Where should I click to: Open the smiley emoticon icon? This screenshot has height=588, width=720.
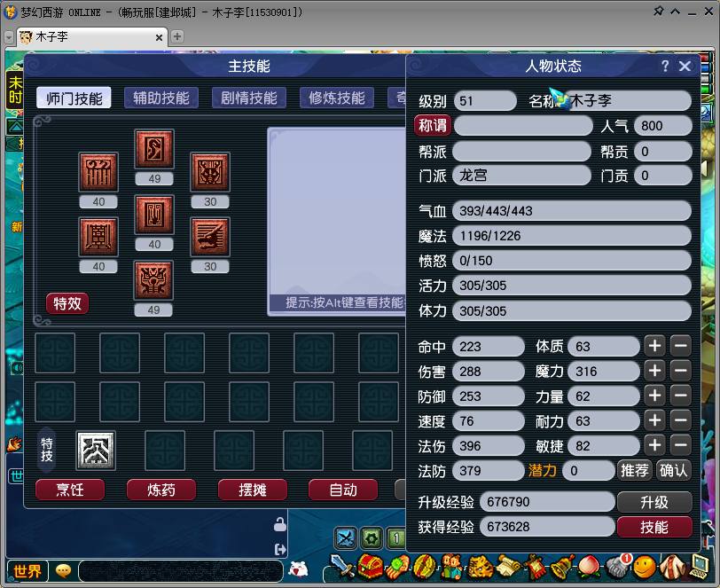coord(643,568)
